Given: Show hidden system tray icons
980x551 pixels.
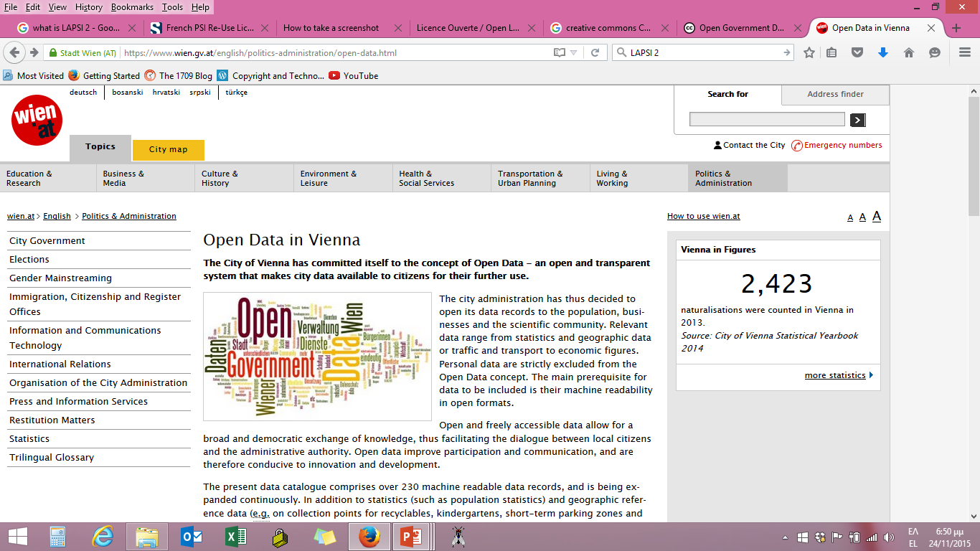Looking at the screenshot, I should (x=785, y=537).
